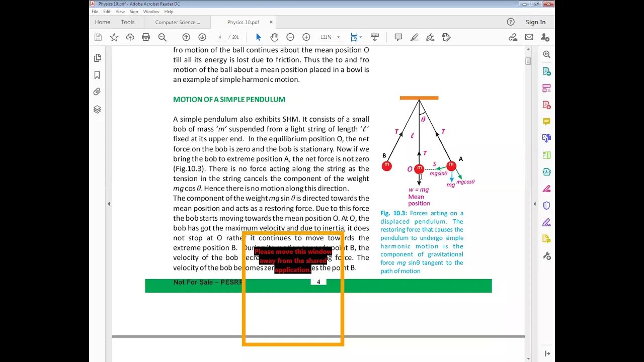Share the file with others

point(545,37)
